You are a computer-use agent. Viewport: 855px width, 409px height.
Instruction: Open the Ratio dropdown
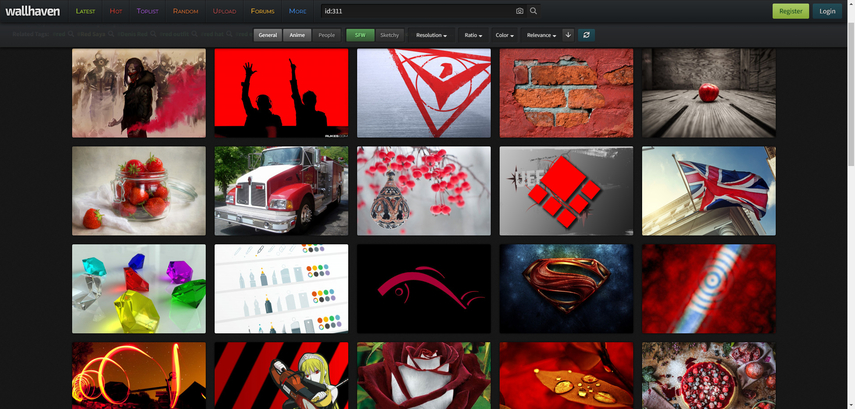[473, 35]
